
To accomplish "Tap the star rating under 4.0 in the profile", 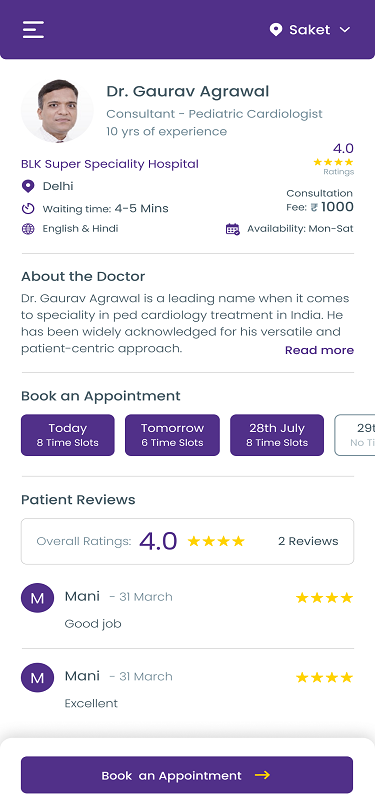I will (x=333, y=162).
